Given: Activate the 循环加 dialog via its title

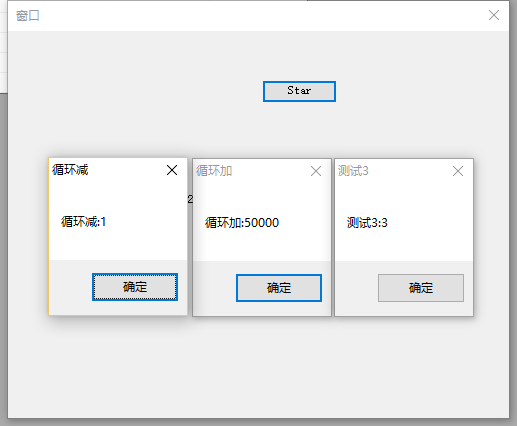Looking at the screenshot, I should click(x=214, y=171).
